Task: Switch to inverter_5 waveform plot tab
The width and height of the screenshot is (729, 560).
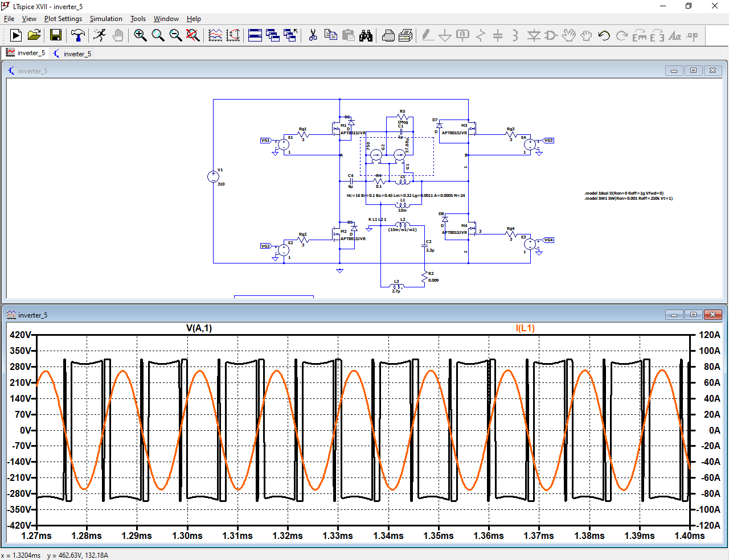Action: click(x=26, y=53)
